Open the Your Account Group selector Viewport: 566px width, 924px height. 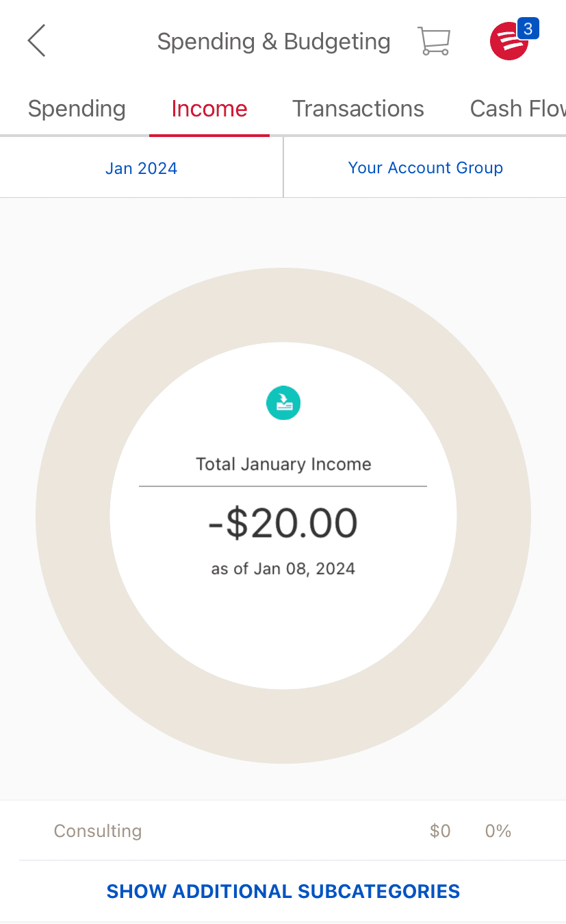[x=425, y=168]
